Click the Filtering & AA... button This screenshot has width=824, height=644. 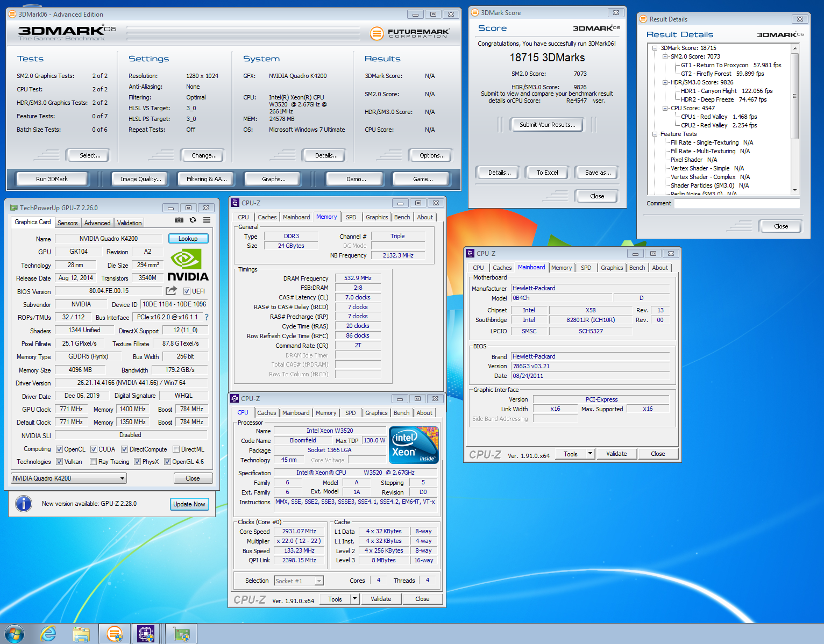point(207,179)
